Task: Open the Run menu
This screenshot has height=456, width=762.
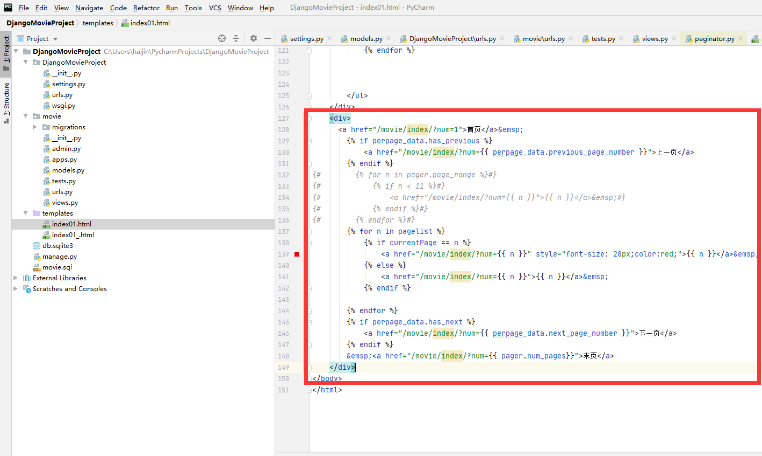Action: tap(172, 8)
